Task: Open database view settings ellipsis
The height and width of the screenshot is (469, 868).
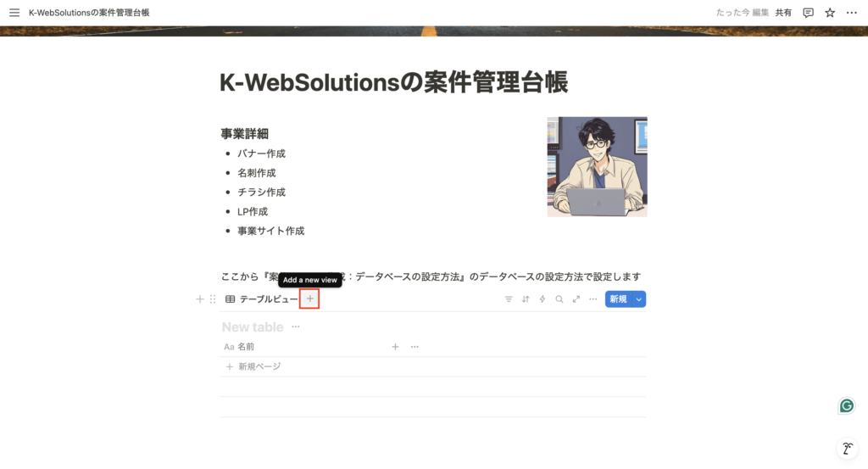Action: point(593,299)
